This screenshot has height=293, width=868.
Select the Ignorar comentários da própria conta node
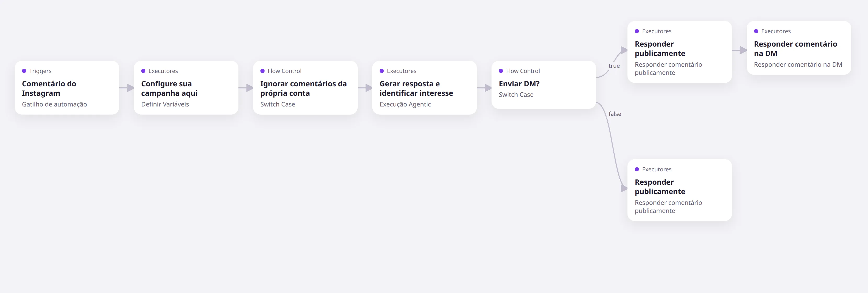305,88
